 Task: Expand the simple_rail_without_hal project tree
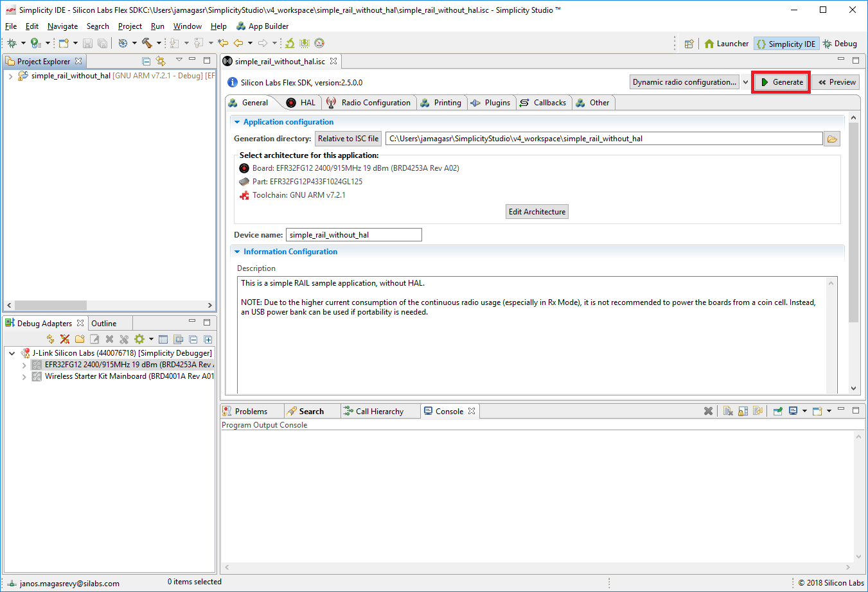pyautogui.click(x=11, y=76)
